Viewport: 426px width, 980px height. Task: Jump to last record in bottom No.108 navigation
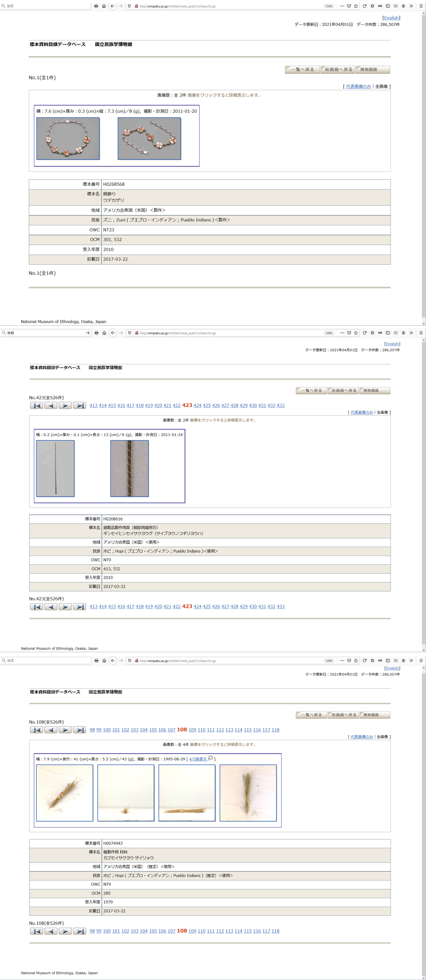click(x=79, y=931)
